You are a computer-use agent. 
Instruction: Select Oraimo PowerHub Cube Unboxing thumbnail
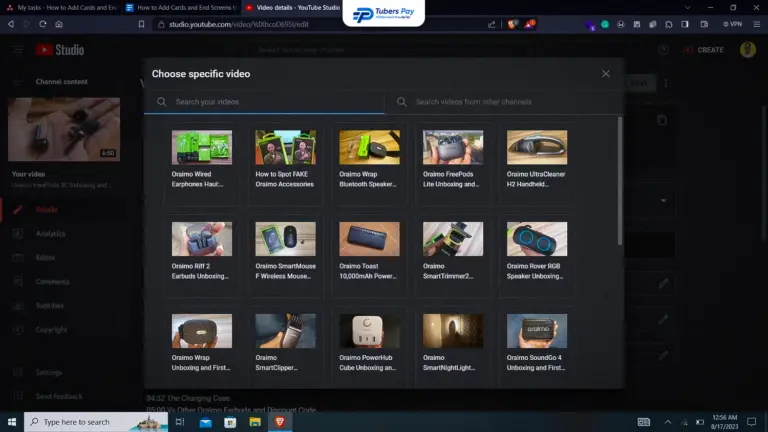pos(369,331)
